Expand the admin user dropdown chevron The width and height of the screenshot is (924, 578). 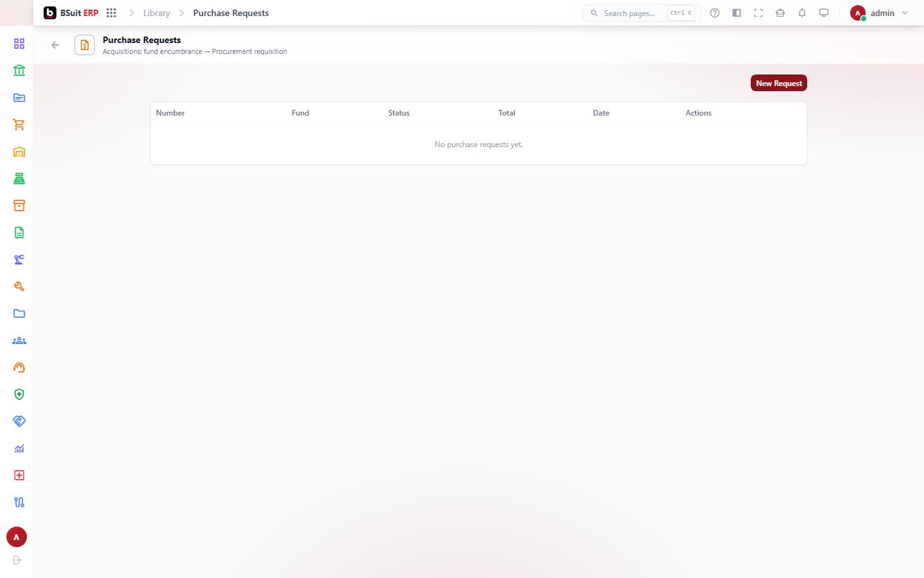(905, 13)
